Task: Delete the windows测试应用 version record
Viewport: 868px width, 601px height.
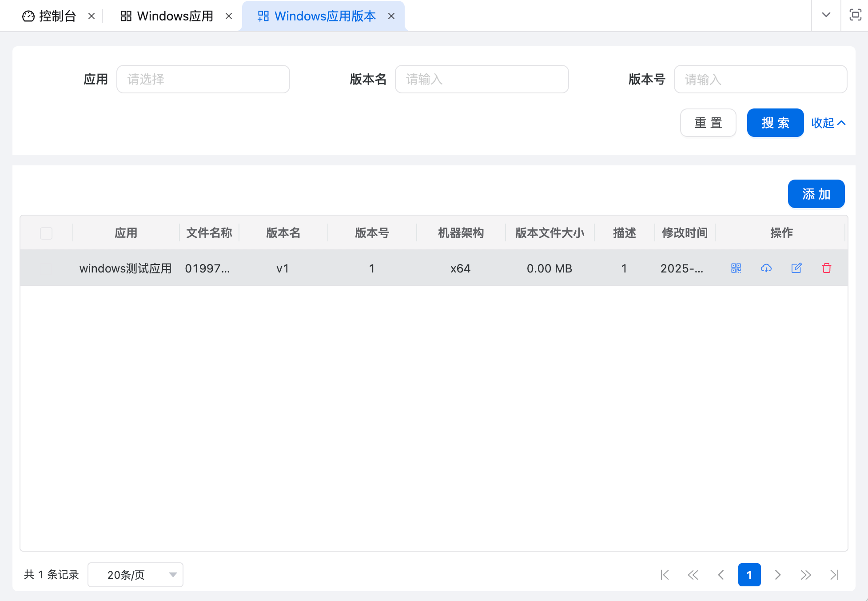Action: point(827,268)
